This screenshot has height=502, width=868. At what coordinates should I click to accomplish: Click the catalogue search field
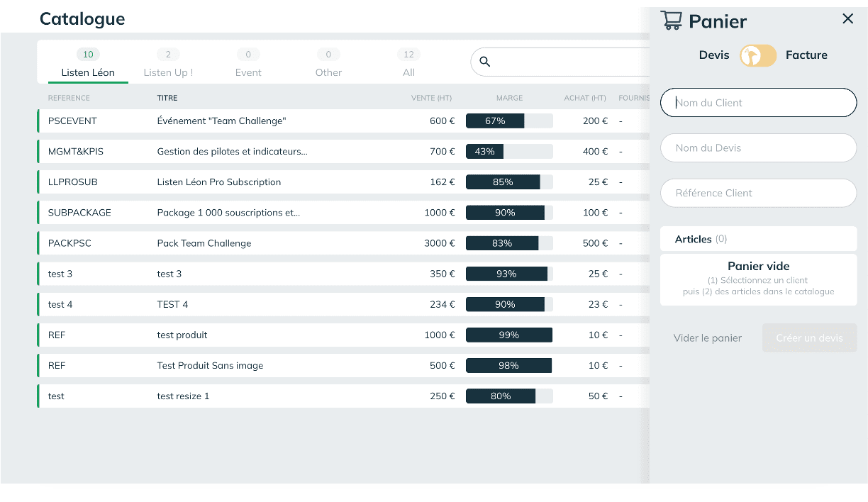[x=560, y=62]
